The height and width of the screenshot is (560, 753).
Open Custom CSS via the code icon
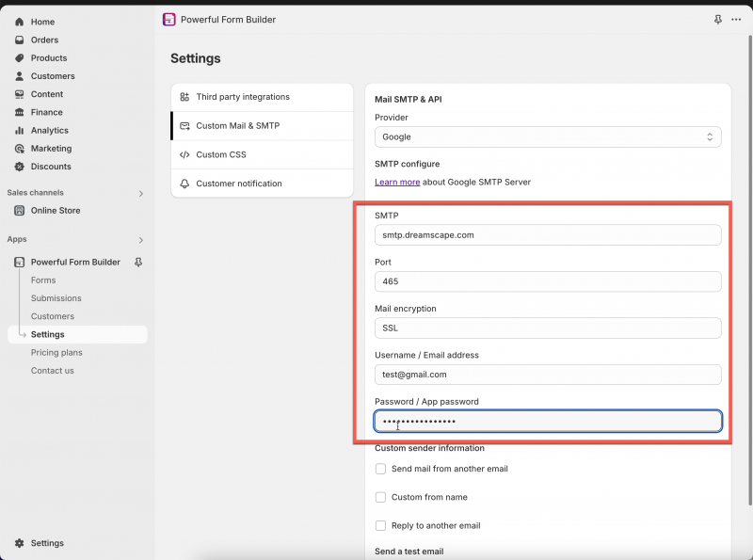click(184, 154)
